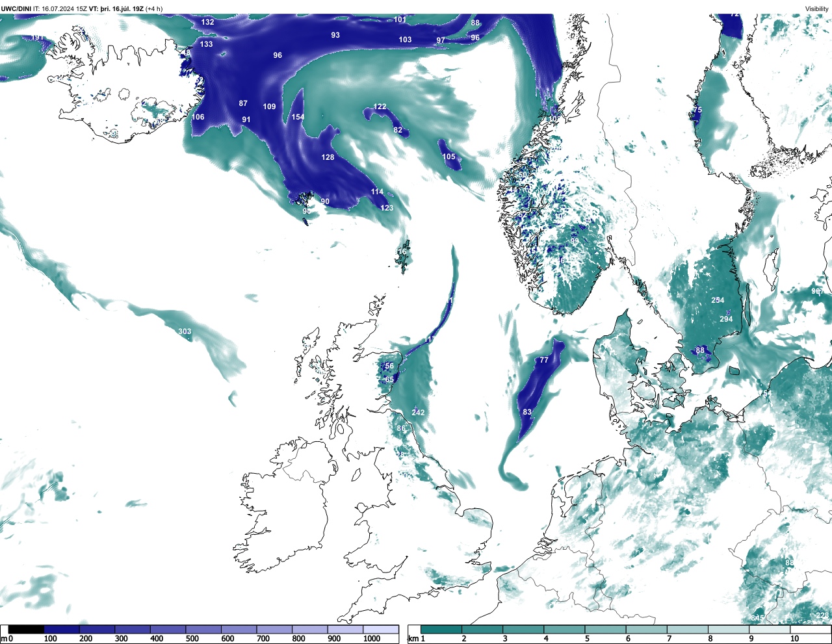This screenshot has width=832, height=644.
Task: Select the 154 fog value
Action: coord(298,117)
